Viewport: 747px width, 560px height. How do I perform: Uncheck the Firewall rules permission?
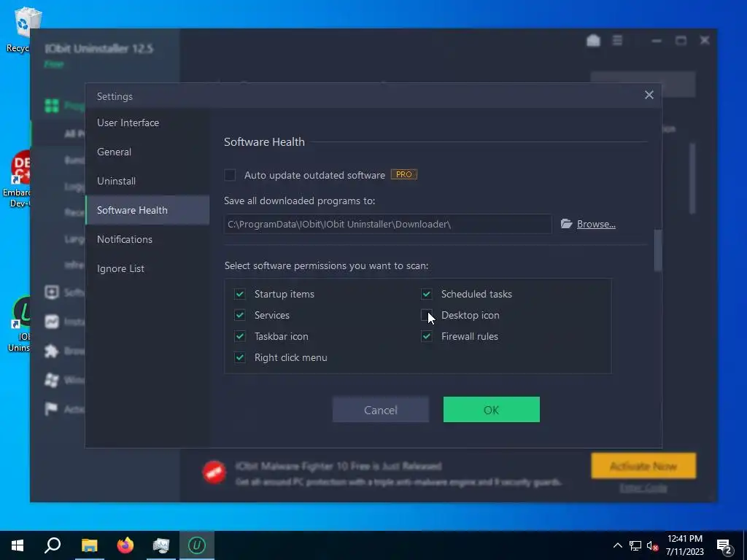coord(426,336)
